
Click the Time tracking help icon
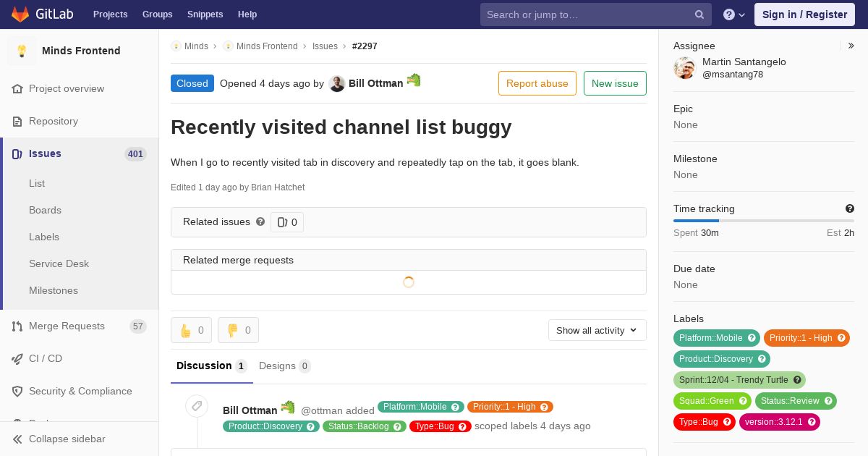[850, 208]
